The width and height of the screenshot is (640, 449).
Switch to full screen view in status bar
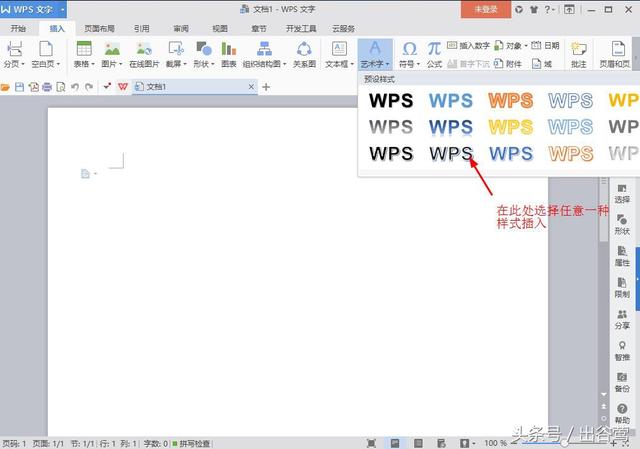371,443
